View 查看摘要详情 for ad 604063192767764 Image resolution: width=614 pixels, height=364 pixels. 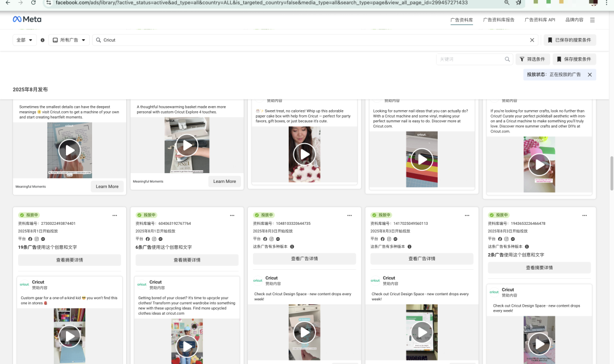click(x=187, y=260)
